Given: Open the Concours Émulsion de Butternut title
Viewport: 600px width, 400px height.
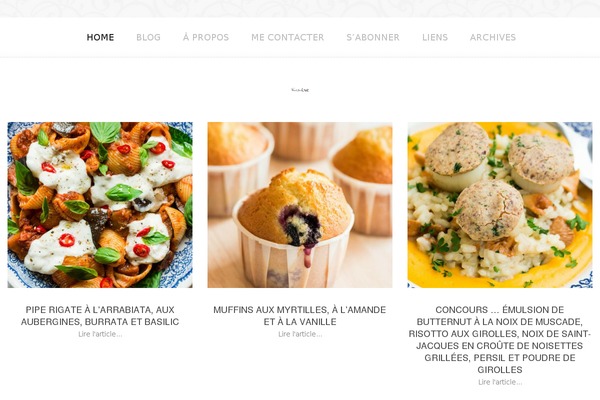Looking at the screenshot, I should [500, 340].
